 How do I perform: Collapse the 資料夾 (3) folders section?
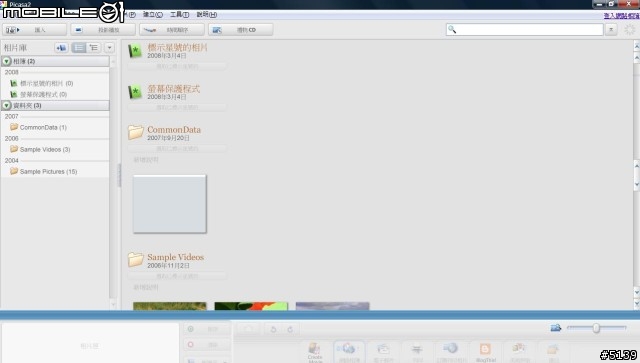[7, 105]
